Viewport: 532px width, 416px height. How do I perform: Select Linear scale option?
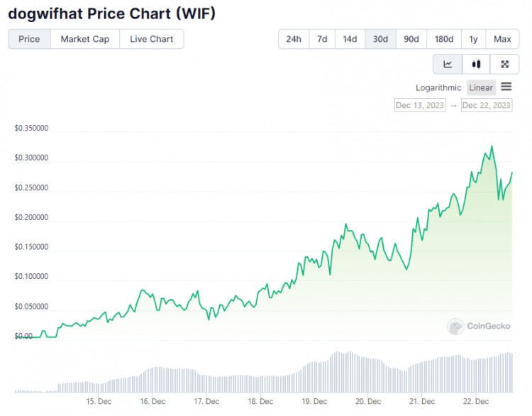[x=481, y=88]
